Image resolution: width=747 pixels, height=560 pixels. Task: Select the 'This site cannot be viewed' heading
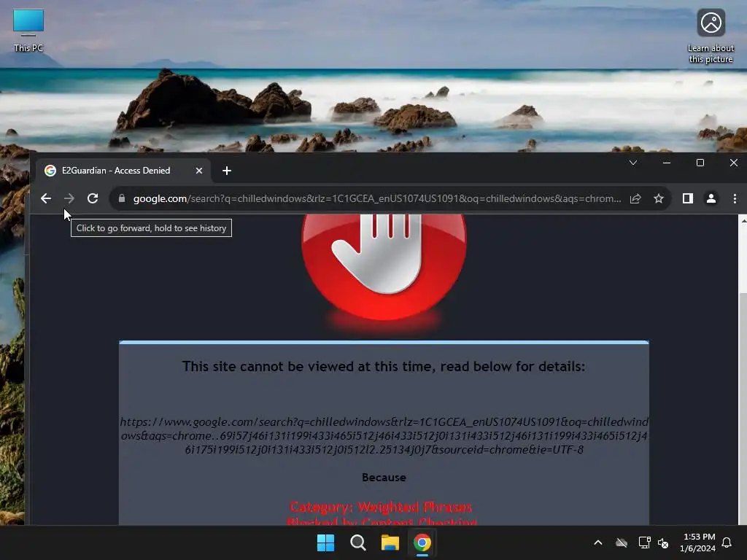pos(384,366)
